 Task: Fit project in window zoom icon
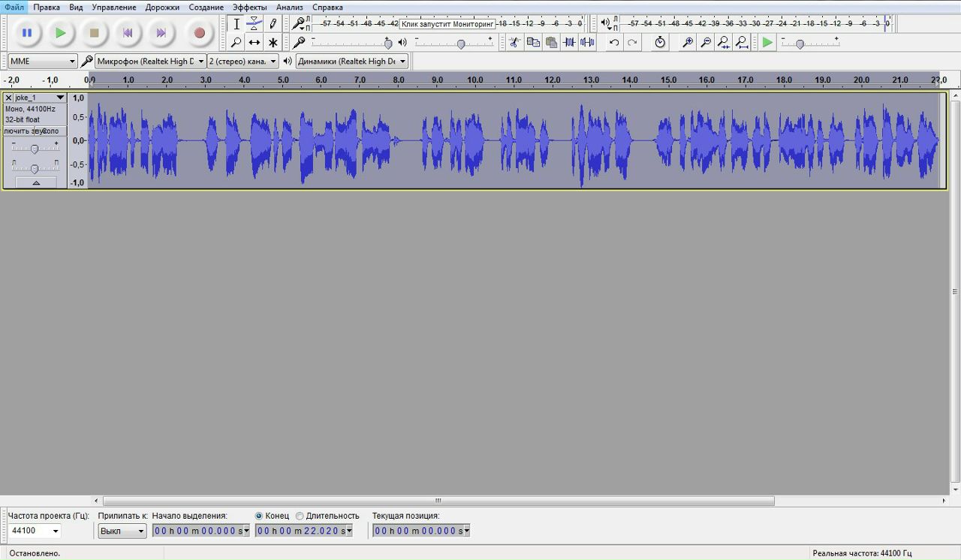(x=742, y=43)
